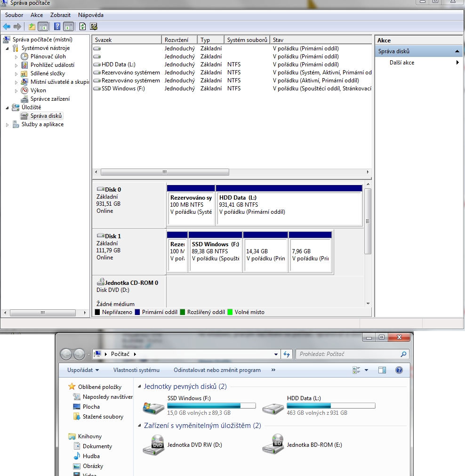This screenshot has width=465, height=476.
Task: Toggle the Explorer preview pane button
Action: point(382,370)
